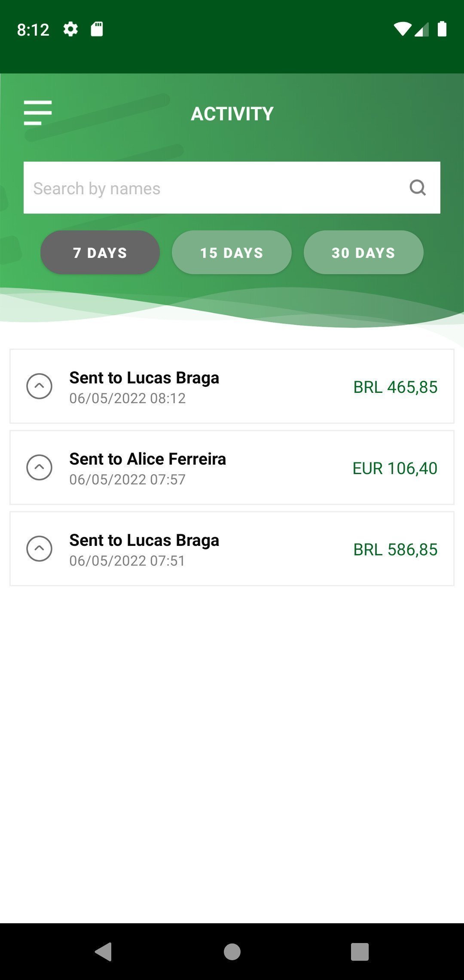This screenshot has width=464, height=980.
Task: Expand the BRL 465,85 Lucas Braga transaction
Action: click(39, 386)
